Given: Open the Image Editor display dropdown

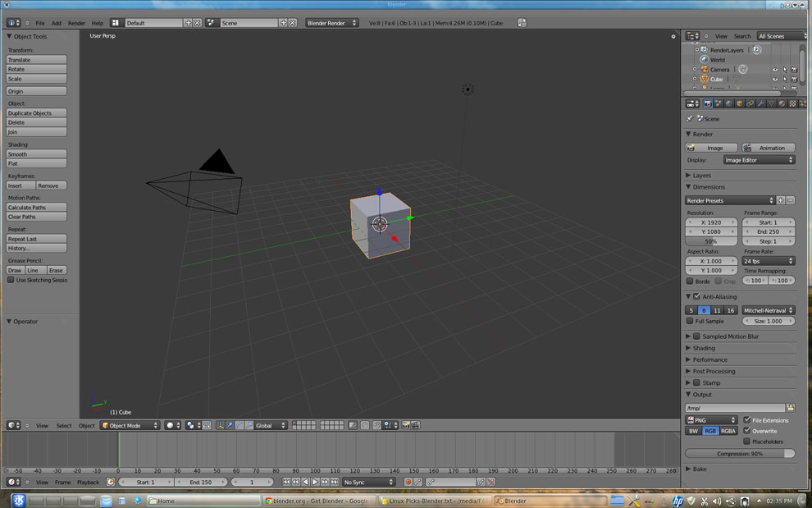Looking at the screenshot, I should tap(759, 160).
